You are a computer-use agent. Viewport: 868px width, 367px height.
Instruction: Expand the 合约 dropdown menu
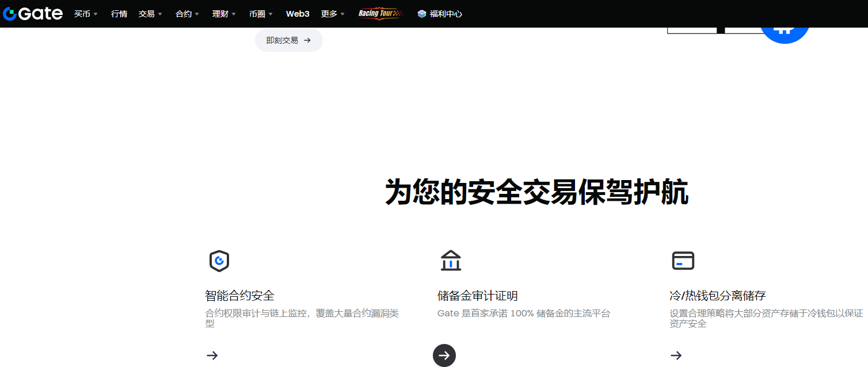[187, 14]
